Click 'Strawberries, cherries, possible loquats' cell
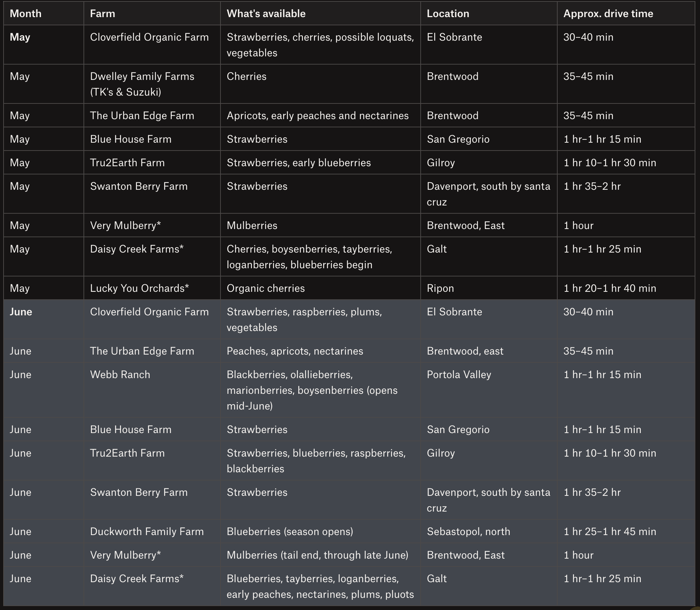Image resolution: width=700 pixels, height=610 pixels. [320, 45]
